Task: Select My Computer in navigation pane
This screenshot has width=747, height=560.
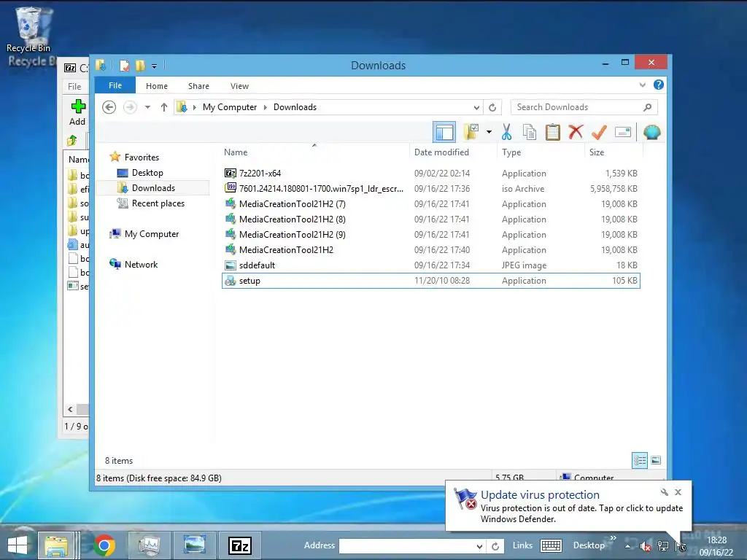Action: click(x=152, y=234)
